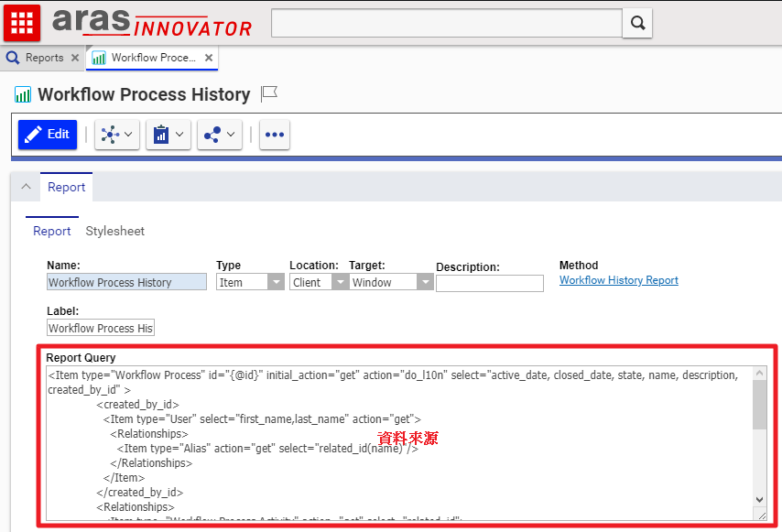Screen dimensions: 782x532
Task: Click the more options ellipsis button
Action: [x=274, y=135]
